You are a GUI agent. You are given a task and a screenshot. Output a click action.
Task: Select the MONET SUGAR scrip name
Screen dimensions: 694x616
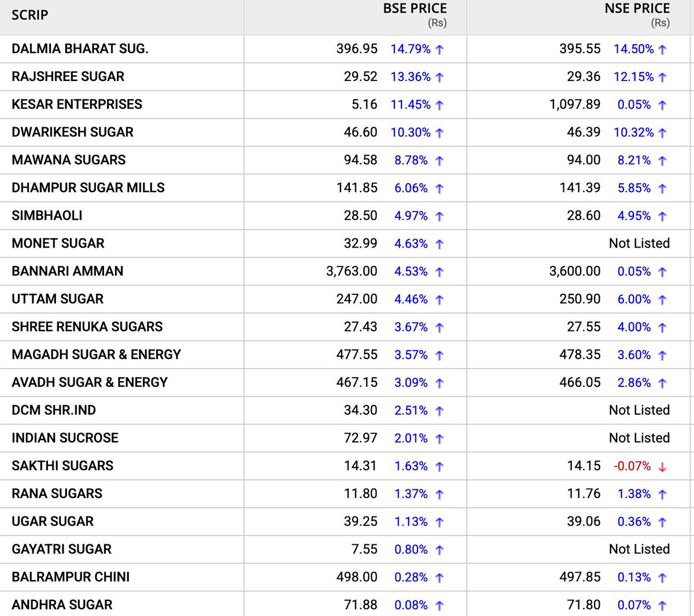pyautogui.click(x=58, y=243)
